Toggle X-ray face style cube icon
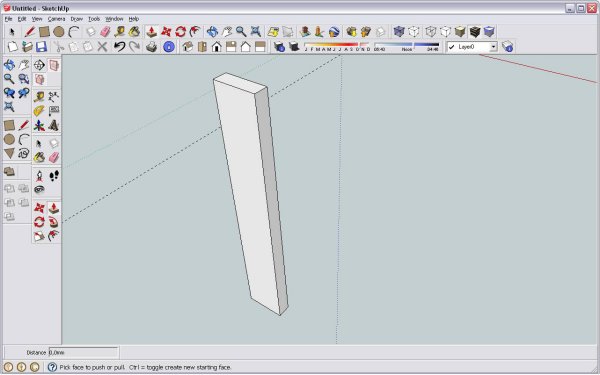600x375 pixels. pyautogui.click(x=399, y=32)
